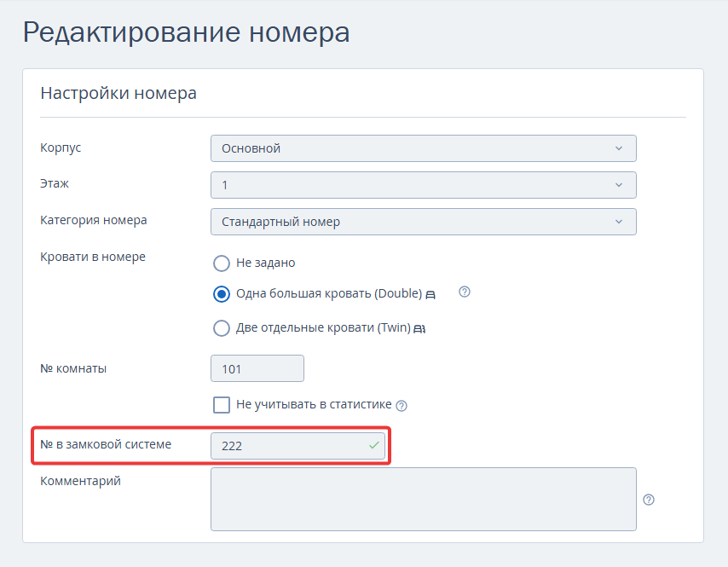The image size is (728, 567).
Task: Click the Корпус label
Action: pyautogui.click(x=61, y=148)
